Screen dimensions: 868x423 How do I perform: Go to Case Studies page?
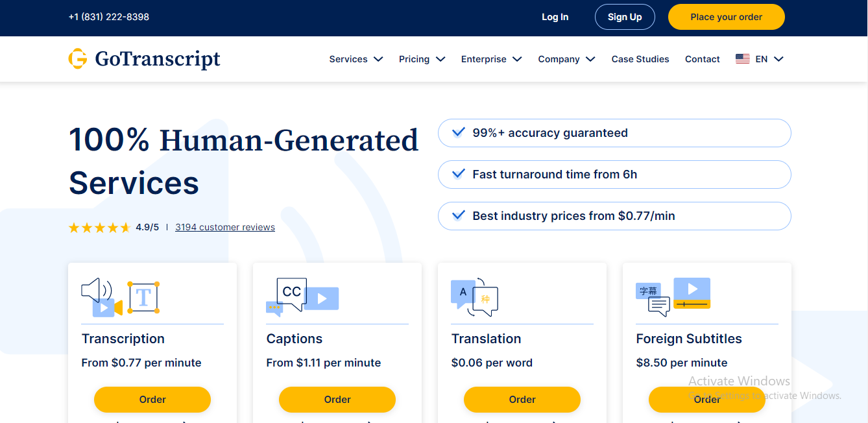(x=640, y=59)
